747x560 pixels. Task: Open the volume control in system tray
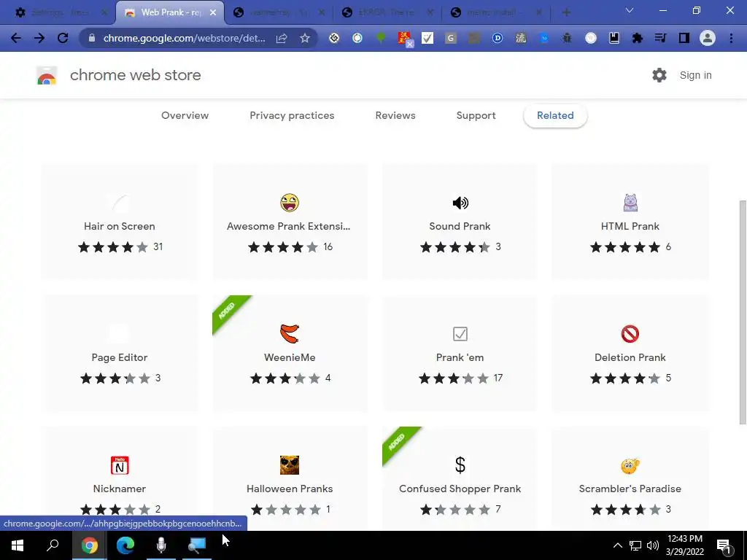pos(653,545)
